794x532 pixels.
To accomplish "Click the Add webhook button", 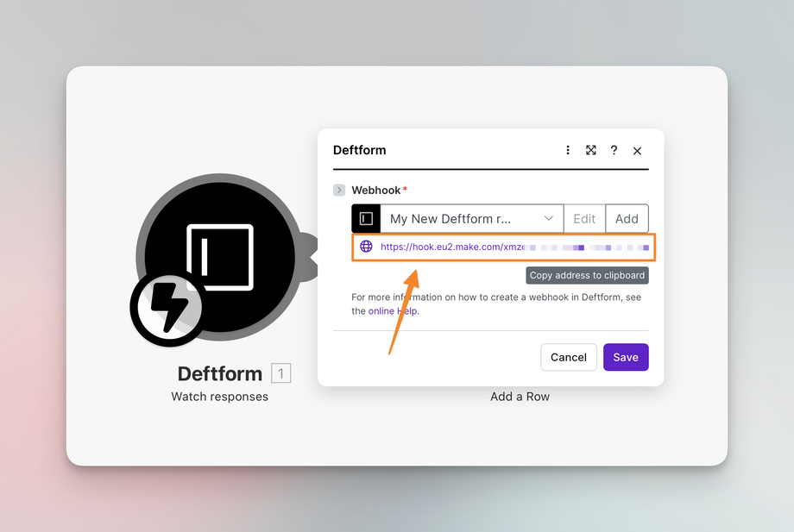I will click(627, 218).
